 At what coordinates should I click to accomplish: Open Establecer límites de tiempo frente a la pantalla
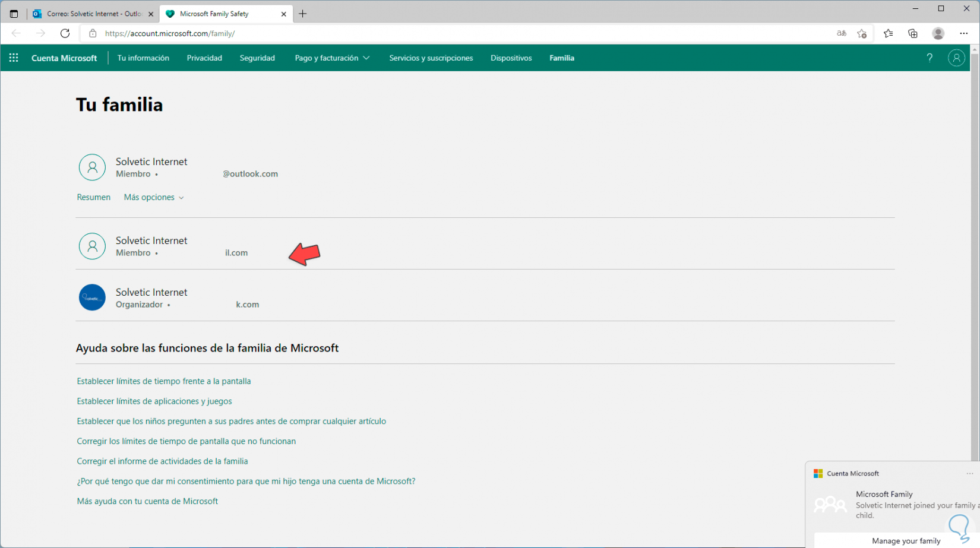click(x=164, y=381)
